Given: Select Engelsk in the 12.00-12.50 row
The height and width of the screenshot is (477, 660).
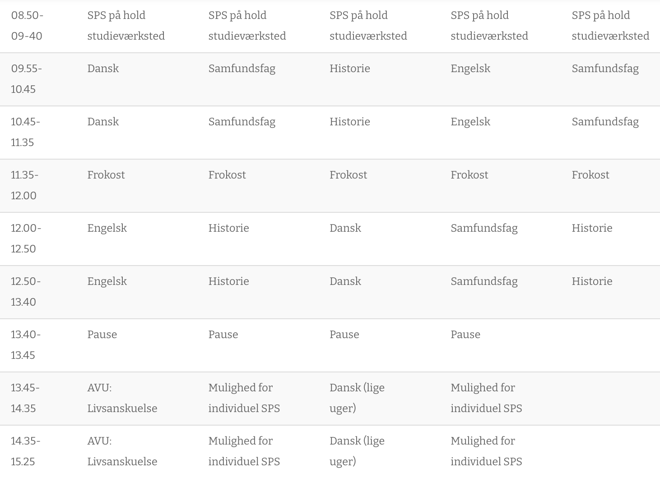Looking at the screenshot, I should pos(107,228).
